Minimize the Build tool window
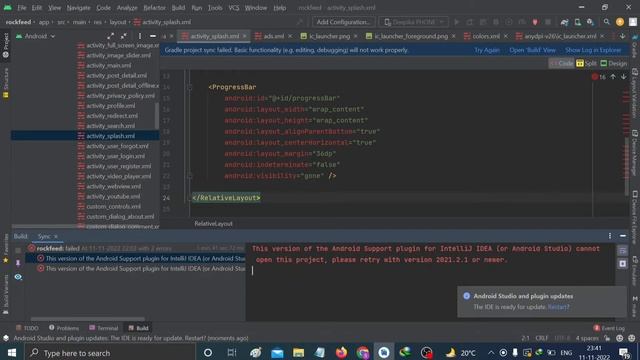The height and width of the screenshot is (360, 640). pos(623,236)
